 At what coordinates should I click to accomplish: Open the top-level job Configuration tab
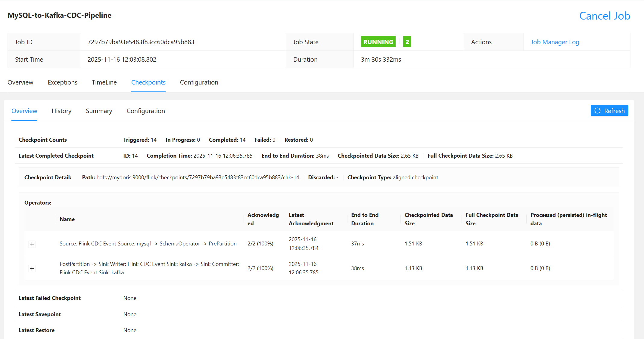click(x=199, y=82)
